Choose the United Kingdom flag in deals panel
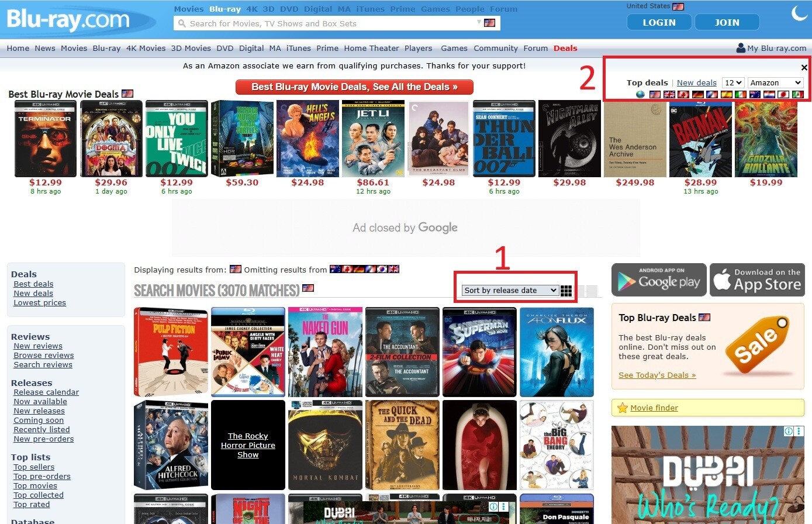 pos(669,94)
